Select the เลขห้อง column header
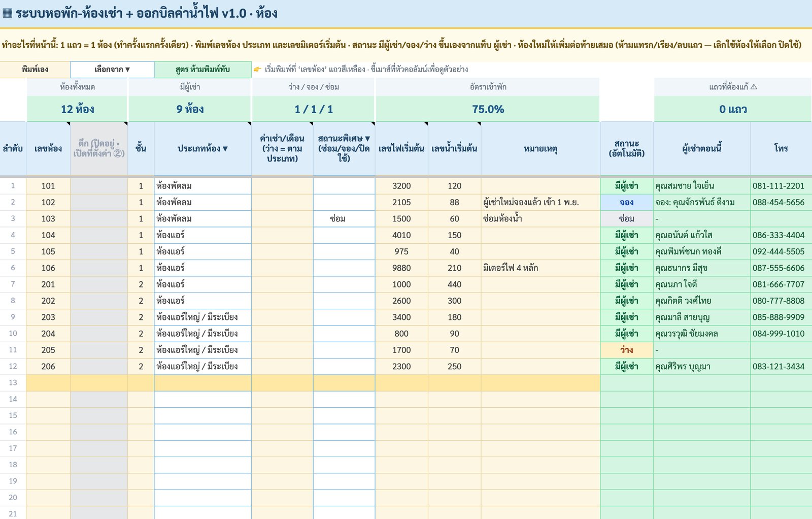The height and width of the screenshot is (519, 812). pos(48,149)
